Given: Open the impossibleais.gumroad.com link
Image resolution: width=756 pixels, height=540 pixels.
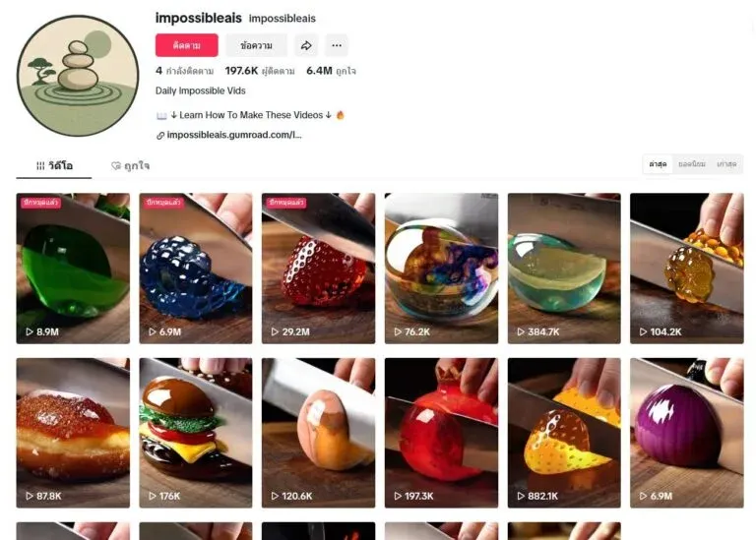Looking at the screenshot, I should click(x=234, y=135).
